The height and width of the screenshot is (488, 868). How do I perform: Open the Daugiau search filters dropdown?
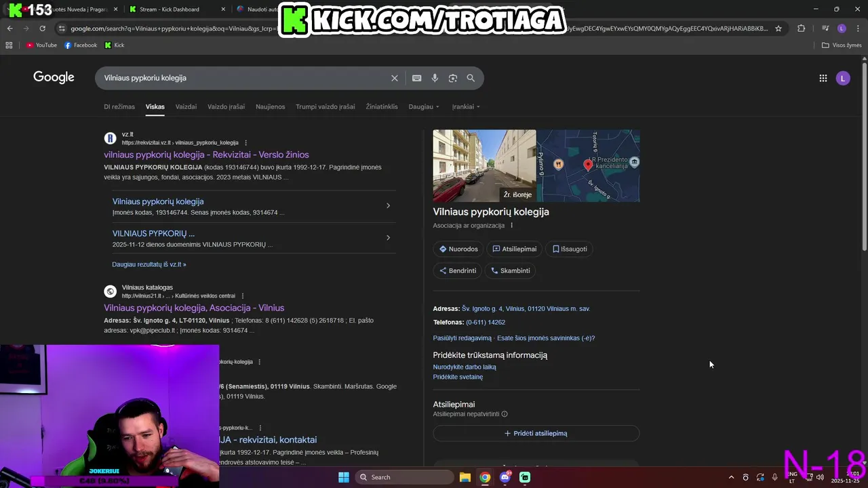tap(424, 106)
